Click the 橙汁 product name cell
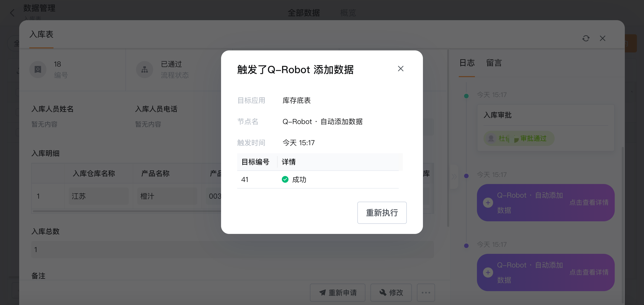 pyautogui.click(x=167, y=196)
